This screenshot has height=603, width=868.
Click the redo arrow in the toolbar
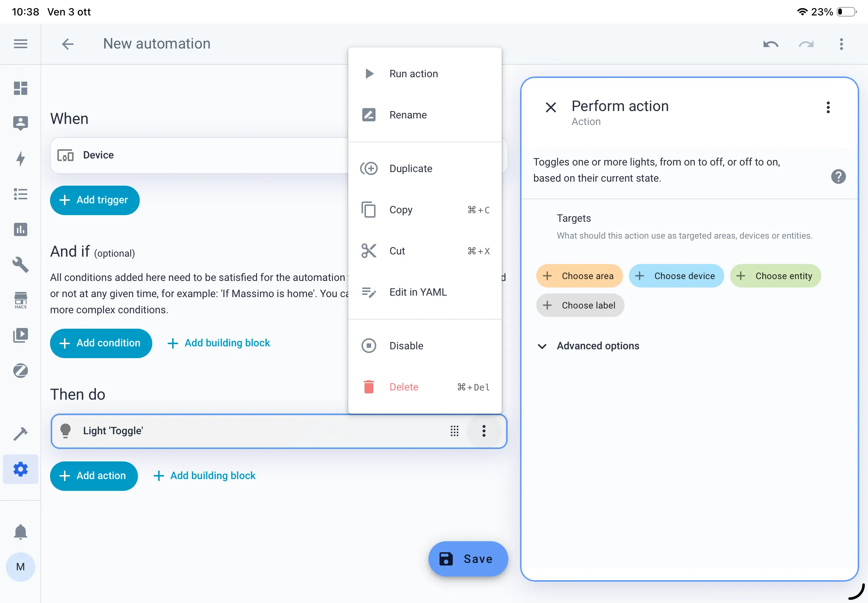(x=807, y=44)
